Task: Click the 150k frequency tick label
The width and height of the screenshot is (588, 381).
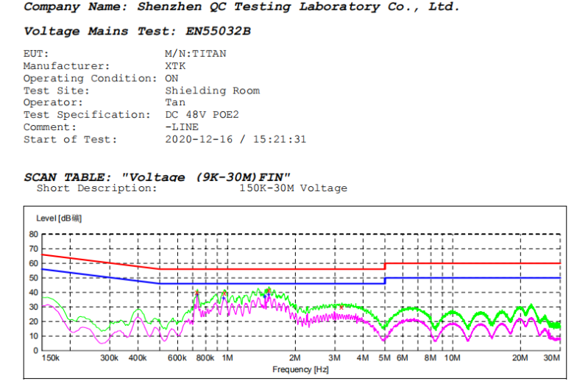Action: [51, 358]
